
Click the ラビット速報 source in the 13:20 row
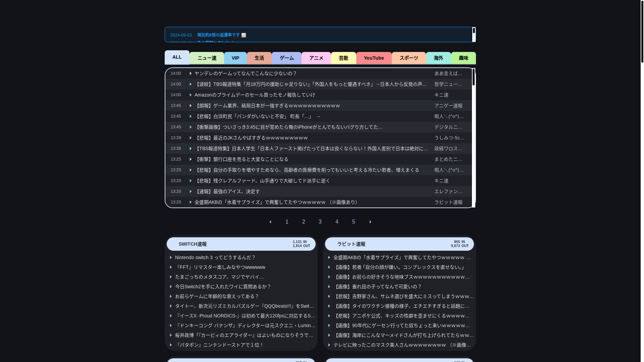click(x=448, y=202)
